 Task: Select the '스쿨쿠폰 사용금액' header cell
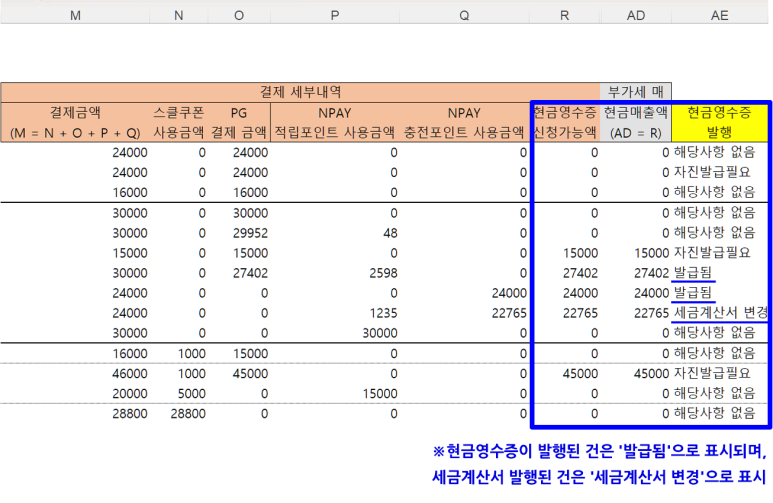coord(179,122)
